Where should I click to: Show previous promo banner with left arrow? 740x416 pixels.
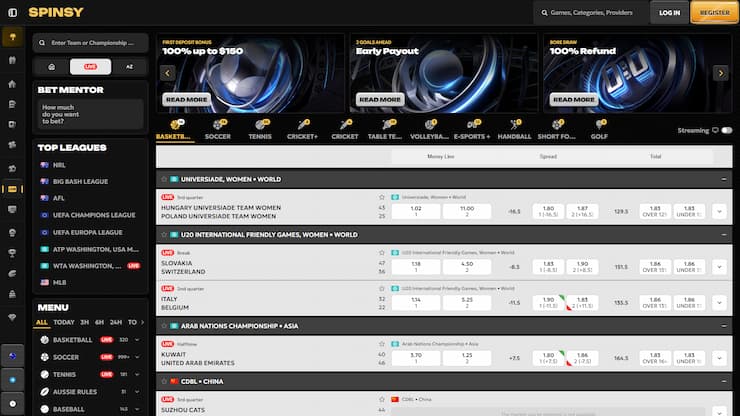[x=167, y=73]
